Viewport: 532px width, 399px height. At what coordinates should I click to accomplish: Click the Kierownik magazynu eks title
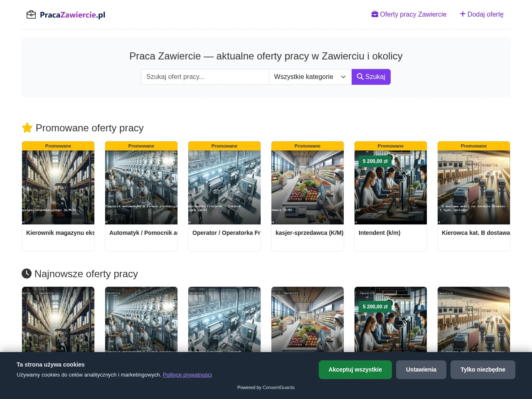click(60, 233)
